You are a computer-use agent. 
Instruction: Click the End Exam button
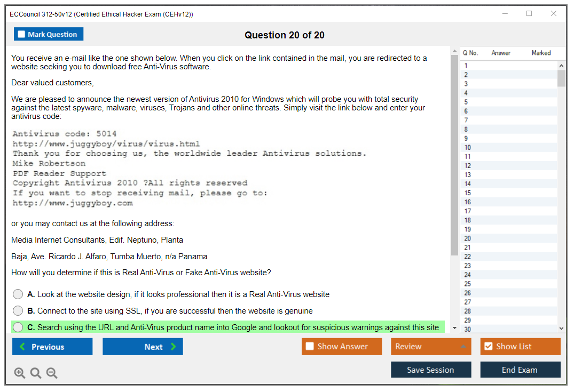520,370
